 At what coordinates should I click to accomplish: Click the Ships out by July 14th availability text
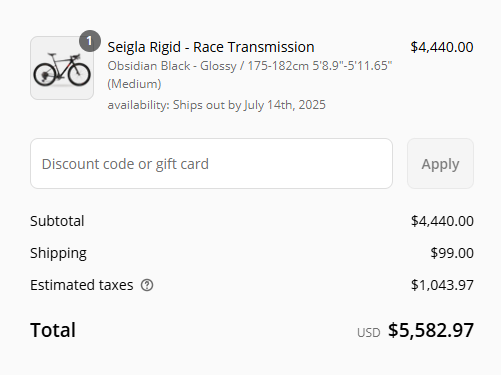coord(216,105)
